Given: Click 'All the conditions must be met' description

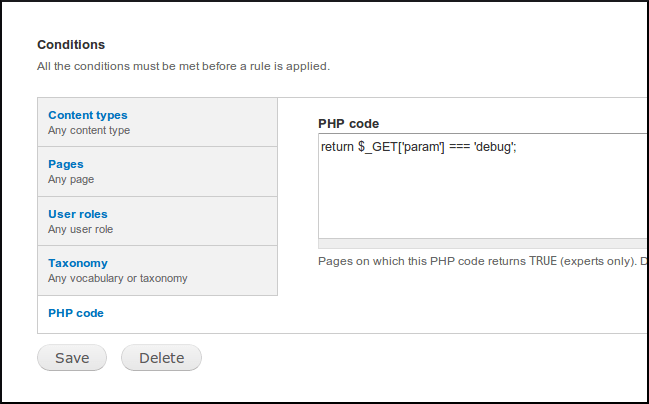Looking at the screenshot, I should click(183, 66).
